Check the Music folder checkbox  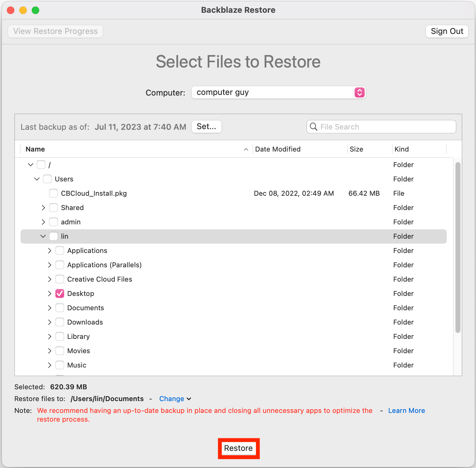[60, 365]
